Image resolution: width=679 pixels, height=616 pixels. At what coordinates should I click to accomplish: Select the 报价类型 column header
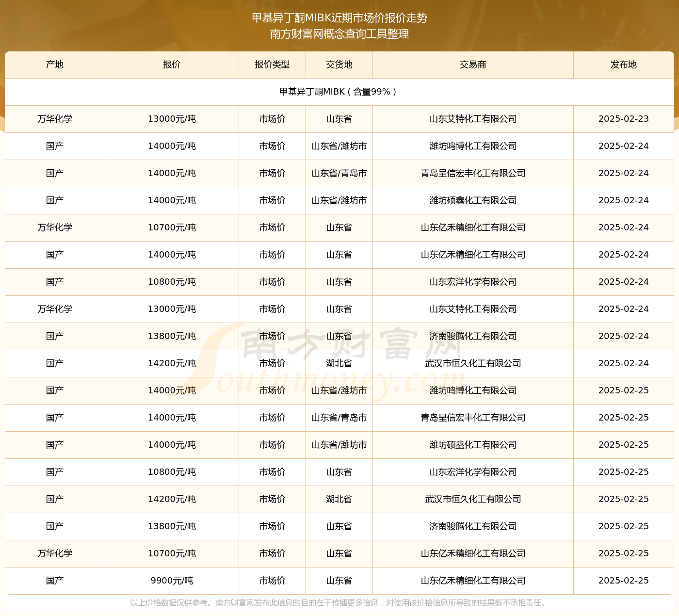click(272, 65)
